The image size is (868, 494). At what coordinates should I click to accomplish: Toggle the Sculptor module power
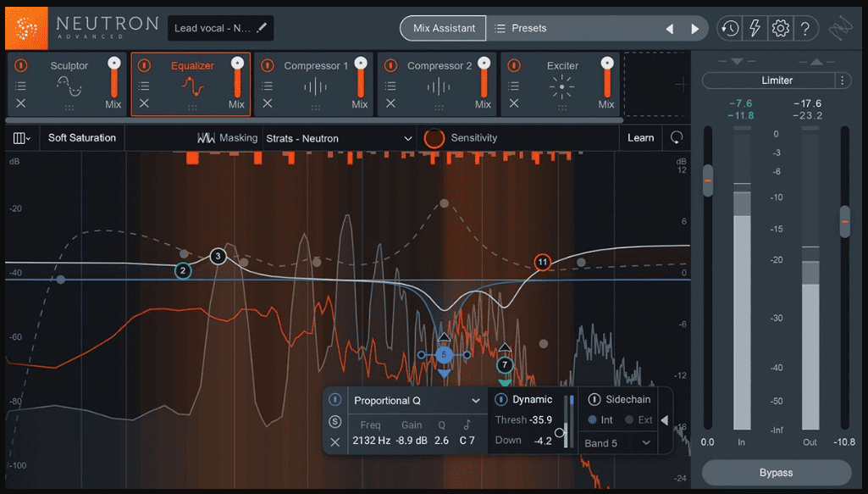(20, 65)
